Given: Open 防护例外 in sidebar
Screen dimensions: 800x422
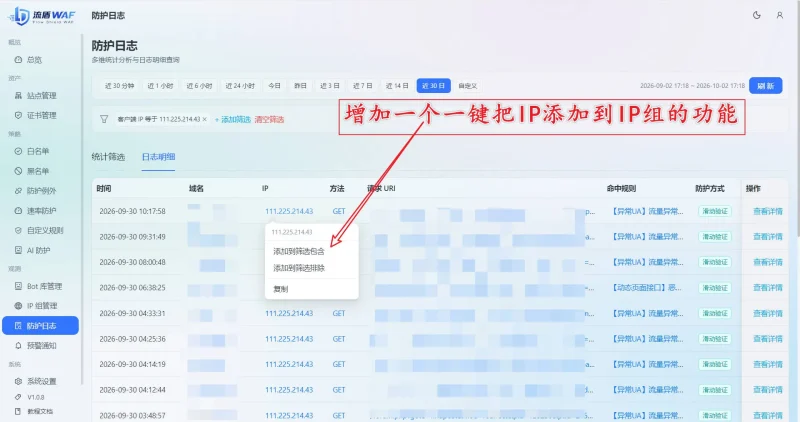Looking at the screenshot, I should 41,191.
